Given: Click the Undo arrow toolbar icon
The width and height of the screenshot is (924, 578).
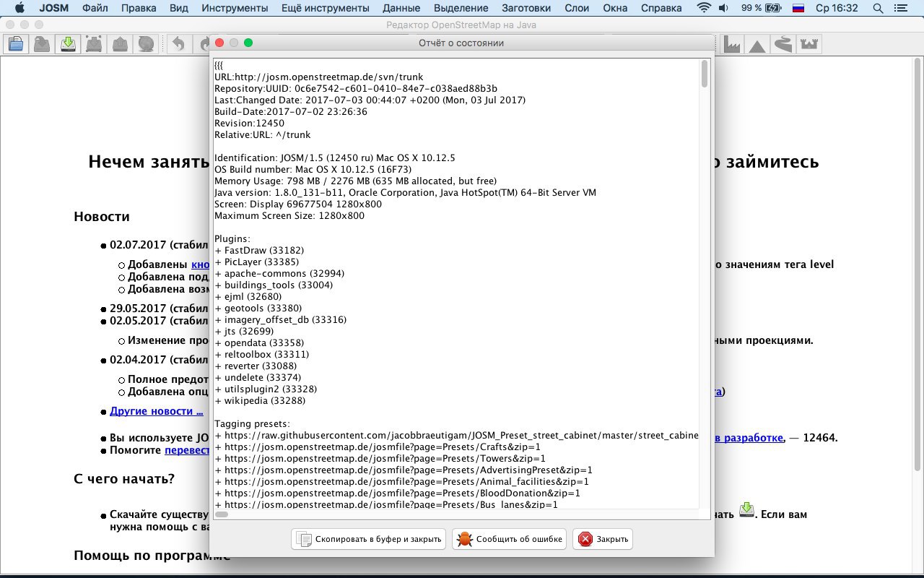Looking at the screenshot, I should click(178, 44).
